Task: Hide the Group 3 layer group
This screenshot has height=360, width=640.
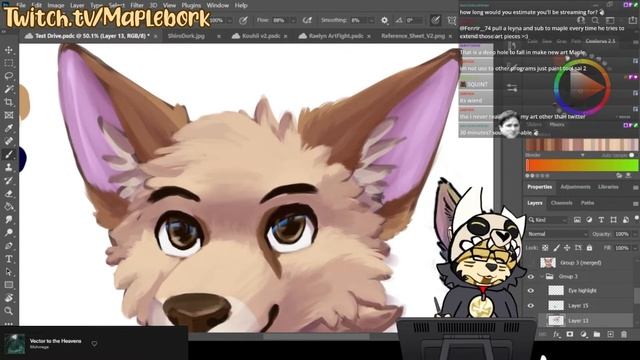Action: (531, 277)
